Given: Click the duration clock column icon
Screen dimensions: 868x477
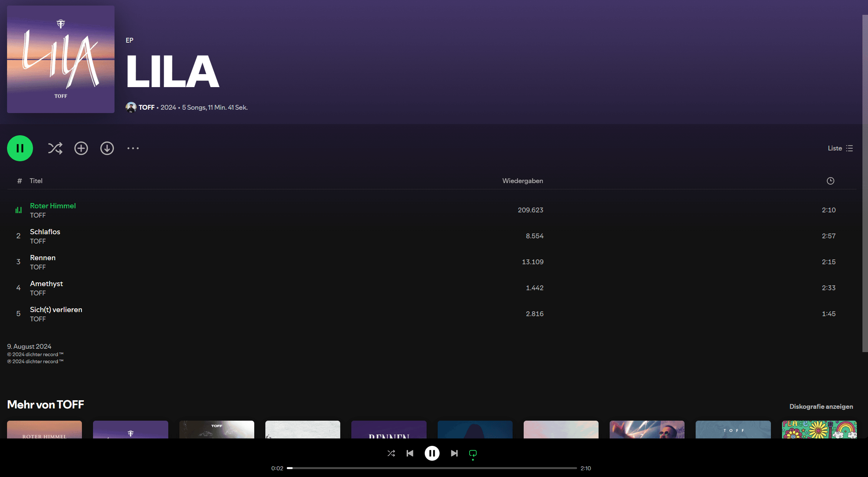Looking at the screenshot, I should [831, 181].
